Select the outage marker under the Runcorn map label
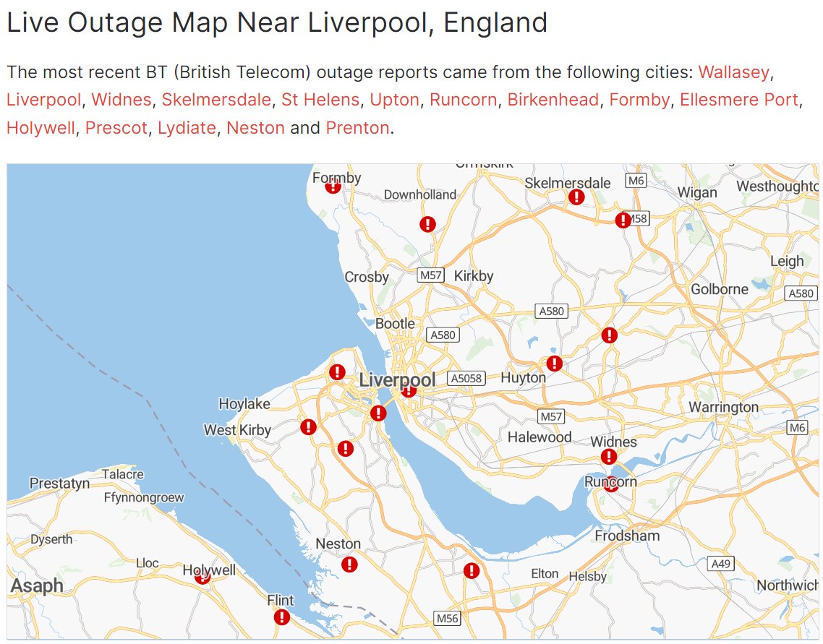823x644 pixels. point(611,484)
